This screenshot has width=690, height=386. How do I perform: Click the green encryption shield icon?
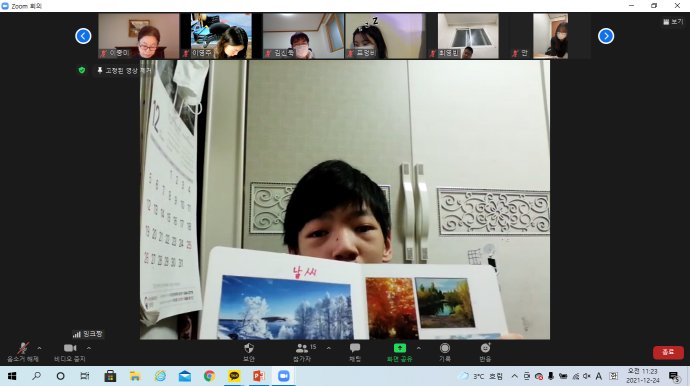pos(82,70)
